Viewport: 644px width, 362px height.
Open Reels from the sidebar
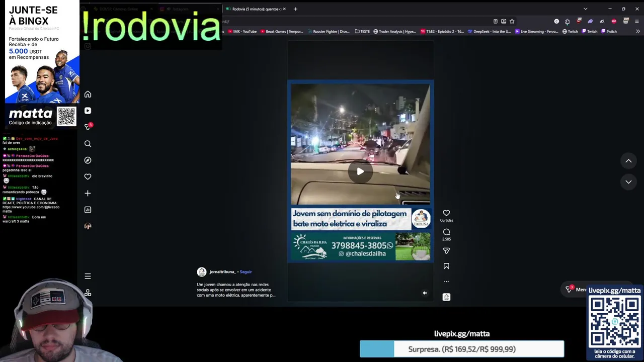(88, 111)
